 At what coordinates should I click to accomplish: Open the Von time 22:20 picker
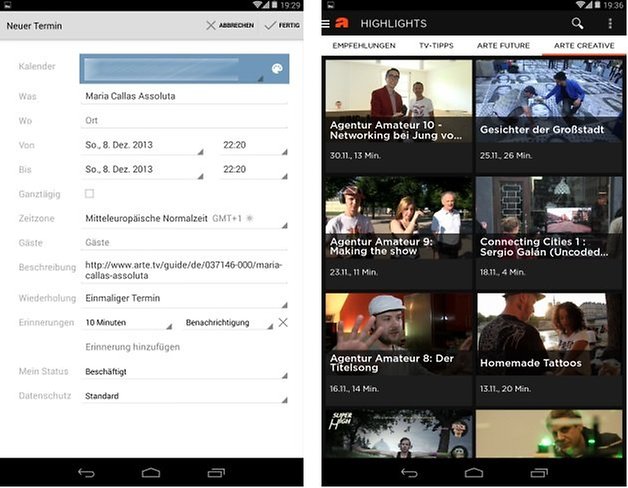click(254, 145)
